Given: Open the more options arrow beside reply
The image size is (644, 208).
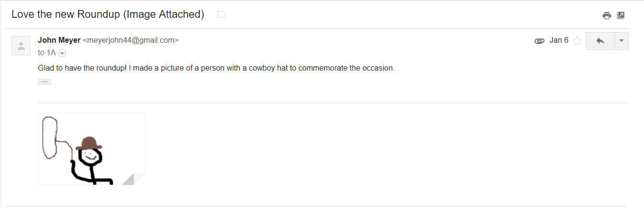Looking at the screenshot, I should click(621, 41).
